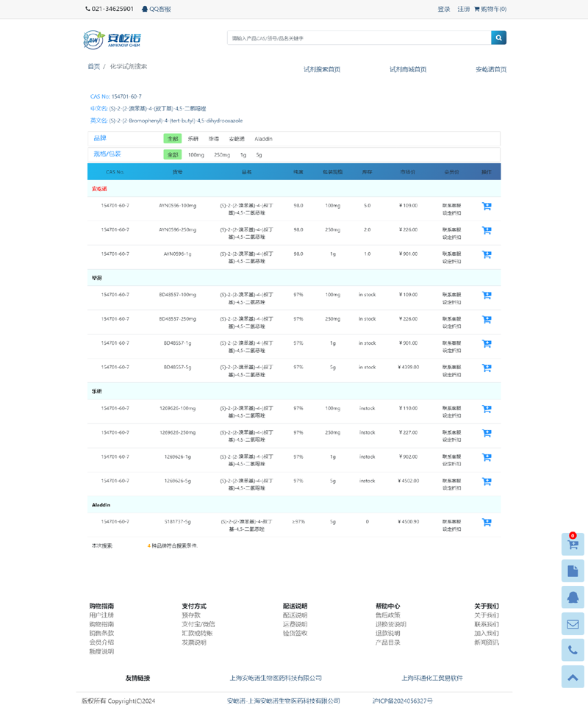Add Aladdin S181737-5g to cart
This screenshot has width=588, height=705.
click(487, 523)
